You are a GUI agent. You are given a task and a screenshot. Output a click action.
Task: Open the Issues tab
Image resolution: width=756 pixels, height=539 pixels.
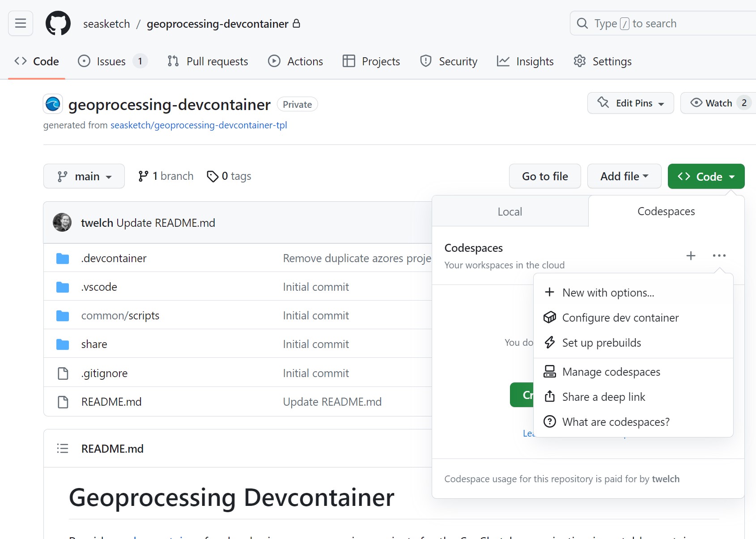pos(112,61)
